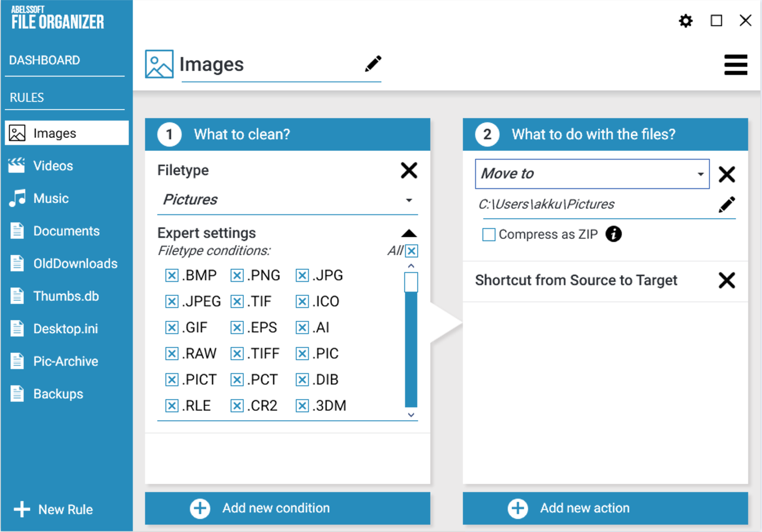Uncheck the .BMP filetype

tap(172, 275)
